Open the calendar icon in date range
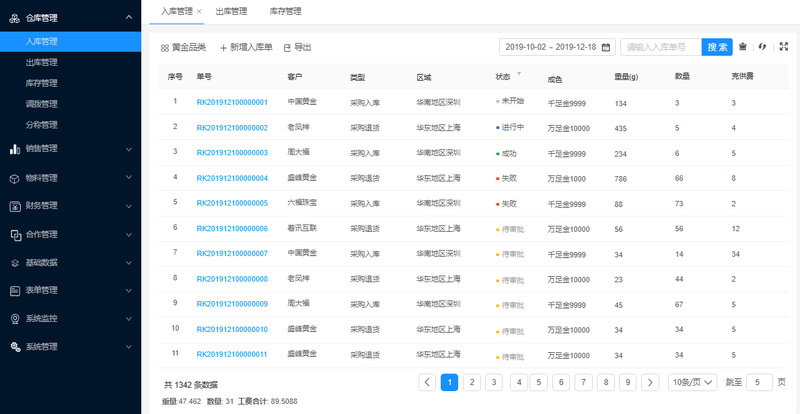The image size is (800, 414). (x=606, y=47)
